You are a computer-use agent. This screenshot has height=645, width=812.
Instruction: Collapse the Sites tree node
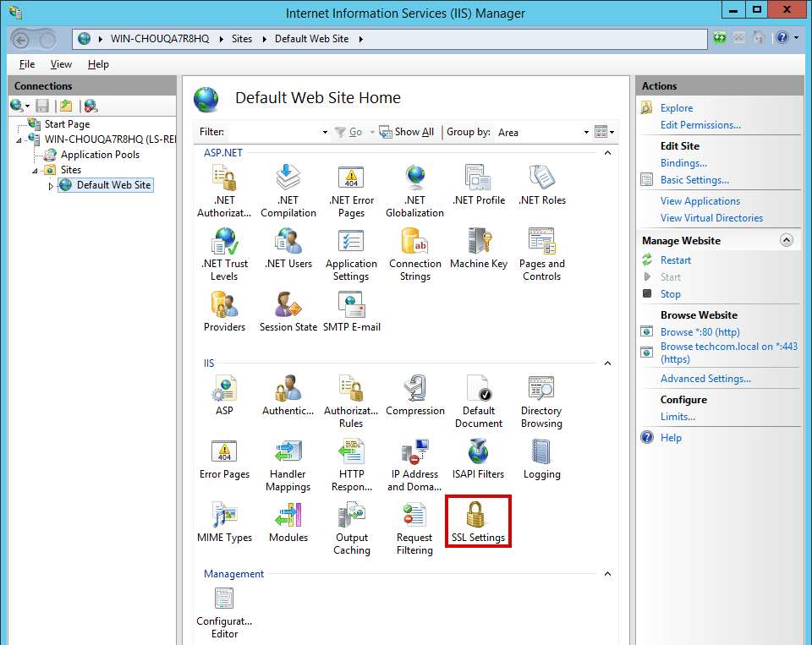[36, 170]
